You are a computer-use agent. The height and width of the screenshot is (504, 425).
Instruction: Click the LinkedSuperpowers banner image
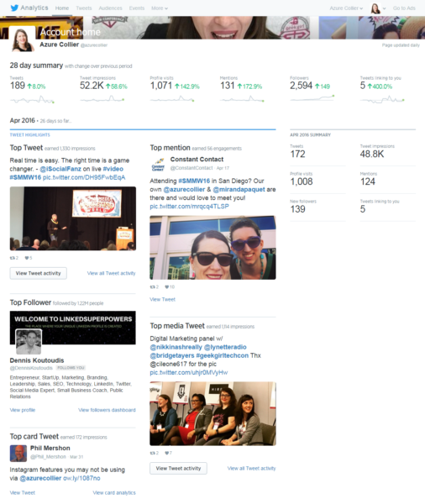coord(73,328)
